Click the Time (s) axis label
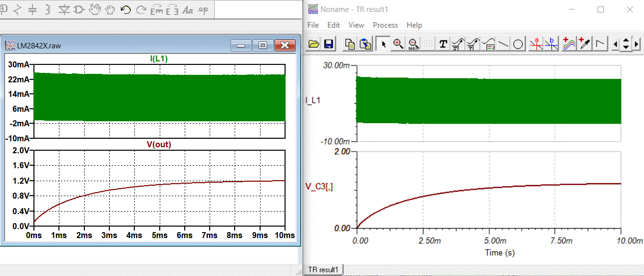 point(500,253)
